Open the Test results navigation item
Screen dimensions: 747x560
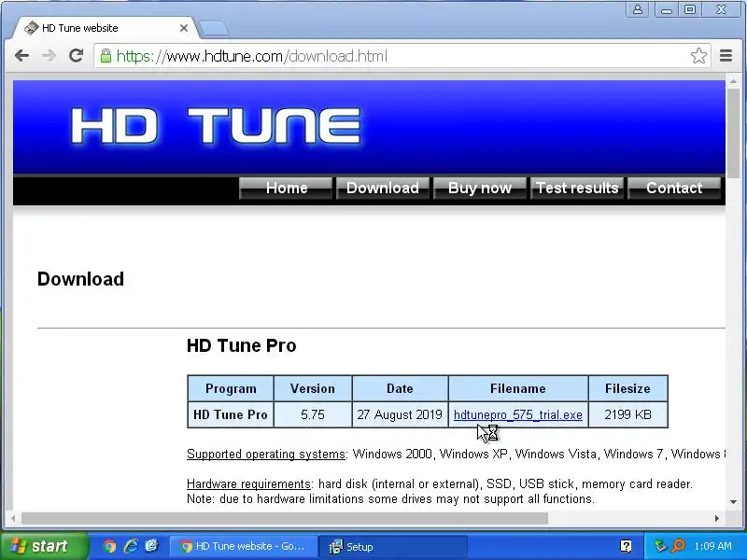tap(577, 189)
